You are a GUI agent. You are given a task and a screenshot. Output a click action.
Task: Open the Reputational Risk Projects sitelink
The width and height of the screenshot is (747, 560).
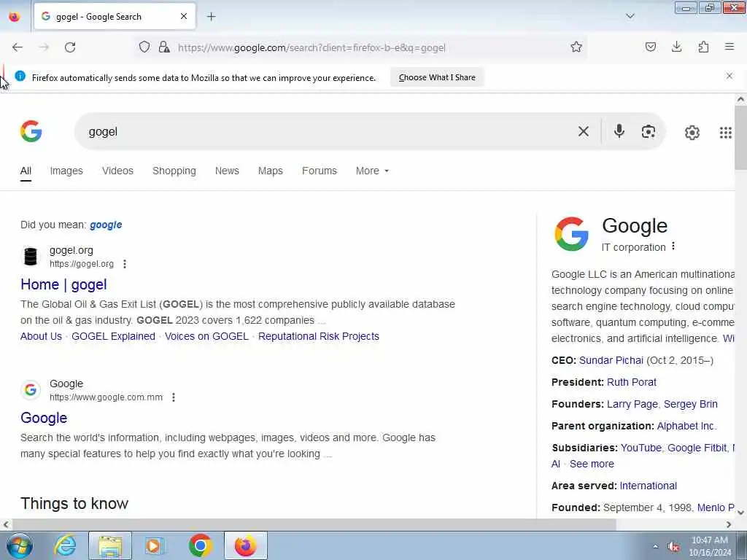(x=319, y=336)
